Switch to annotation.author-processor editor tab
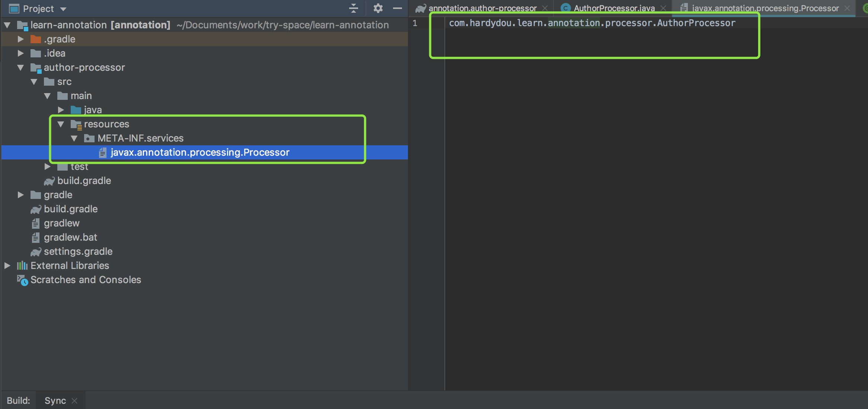This screenshot has height=409, width=868. coord(482,8)
